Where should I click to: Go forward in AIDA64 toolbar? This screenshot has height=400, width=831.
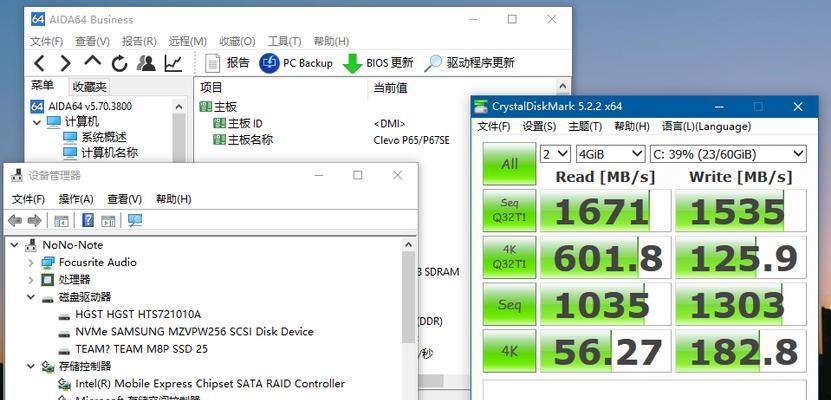click(65, 64)
